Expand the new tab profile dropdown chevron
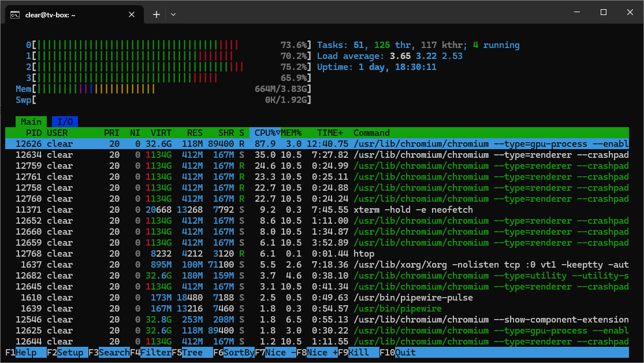This screenshot has width=644, height=363. point(173,14)
